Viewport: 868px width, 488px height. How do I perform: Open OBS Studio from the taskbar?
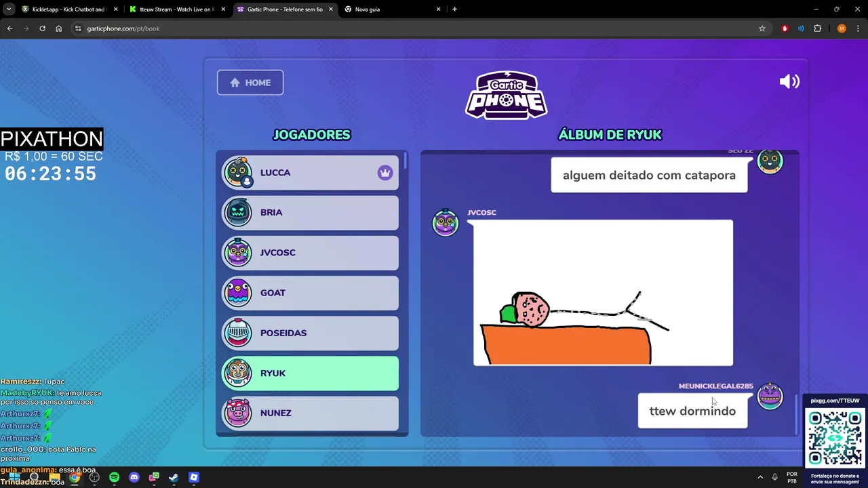(x=94, y=477)
